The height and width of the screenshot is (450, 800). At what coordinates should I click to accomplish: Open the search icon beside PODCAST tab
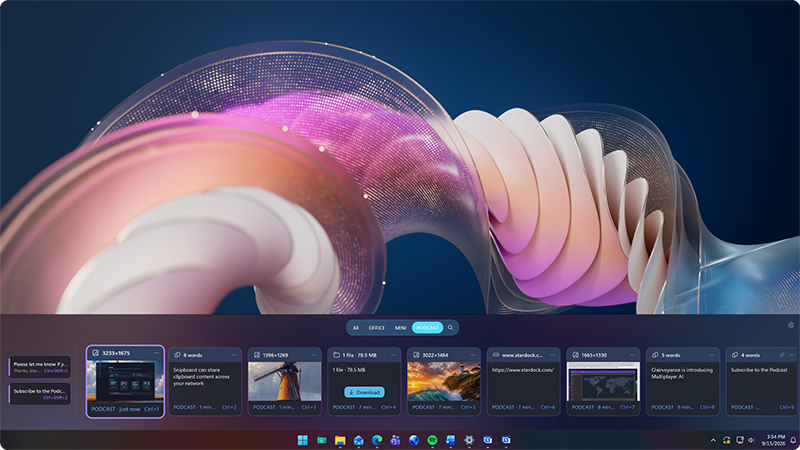coord(451,328)
